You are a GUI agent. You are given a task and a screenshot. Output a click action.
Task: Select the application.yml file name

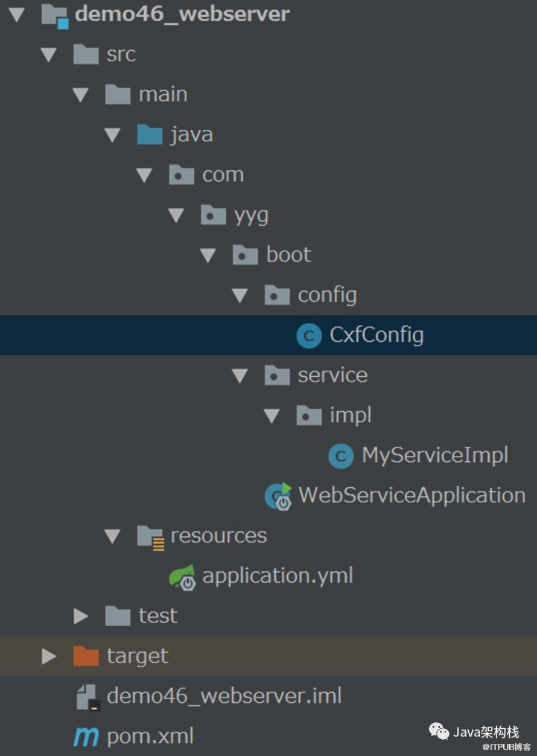[278, 576]
